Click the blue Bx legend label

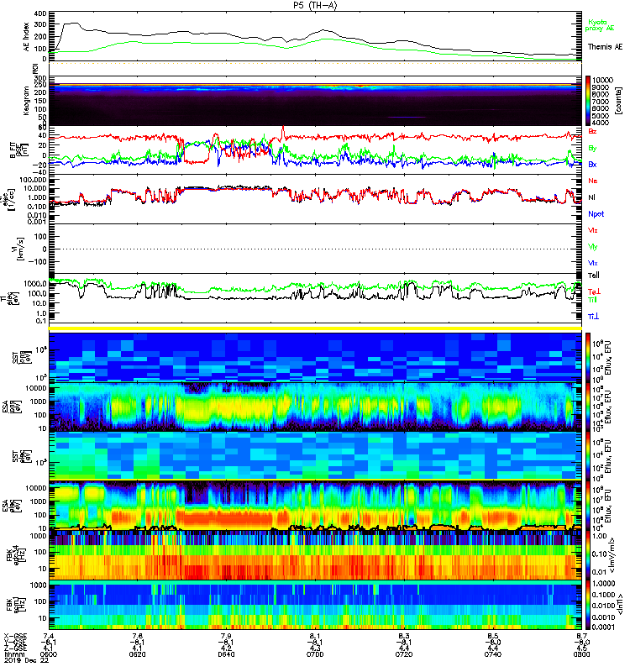pos(592,165)
